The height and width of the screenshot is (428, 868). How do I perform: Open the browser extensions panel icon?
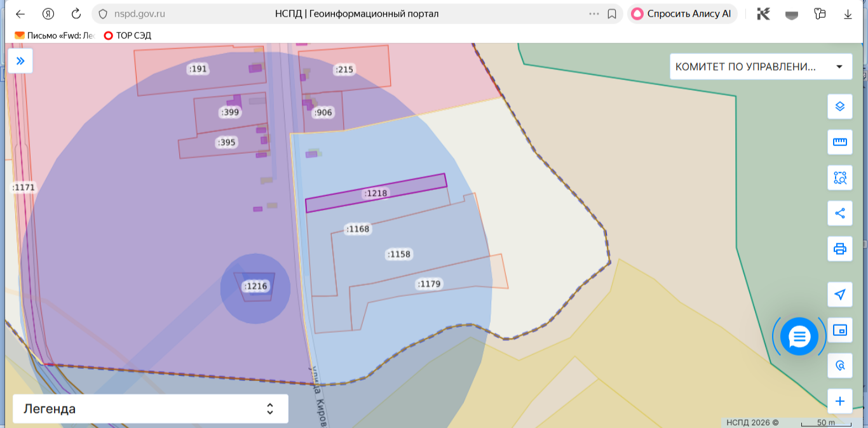[820, 14]
